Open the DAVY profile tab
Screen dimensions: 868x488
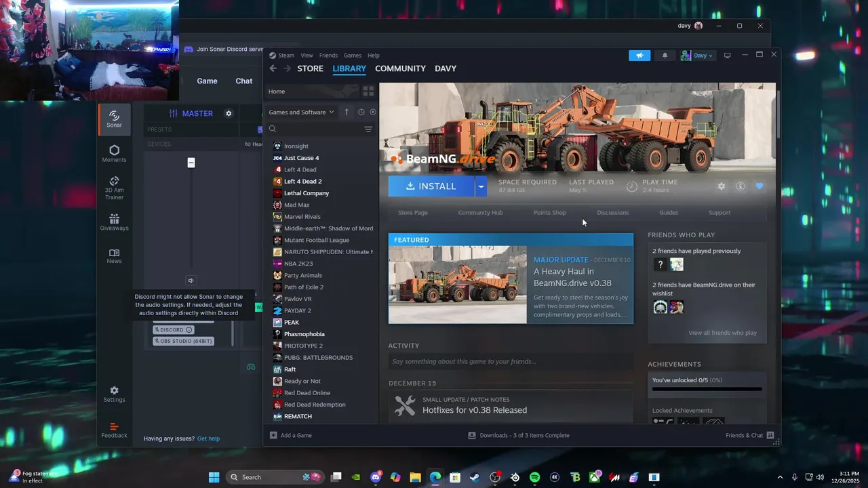pos(446,68)
